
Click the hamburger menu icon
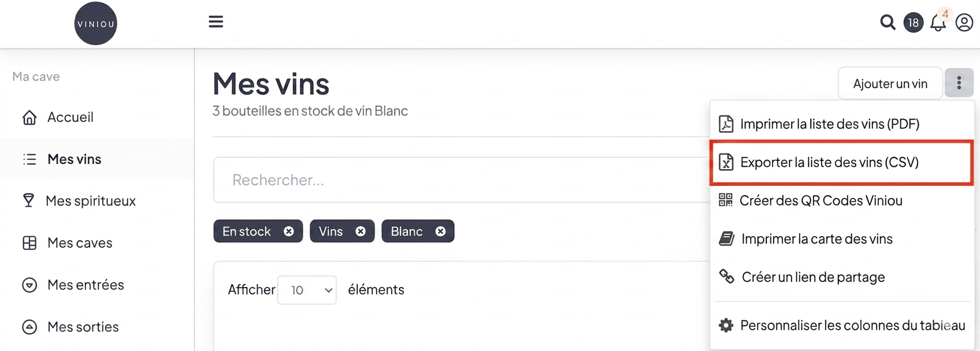216,21
